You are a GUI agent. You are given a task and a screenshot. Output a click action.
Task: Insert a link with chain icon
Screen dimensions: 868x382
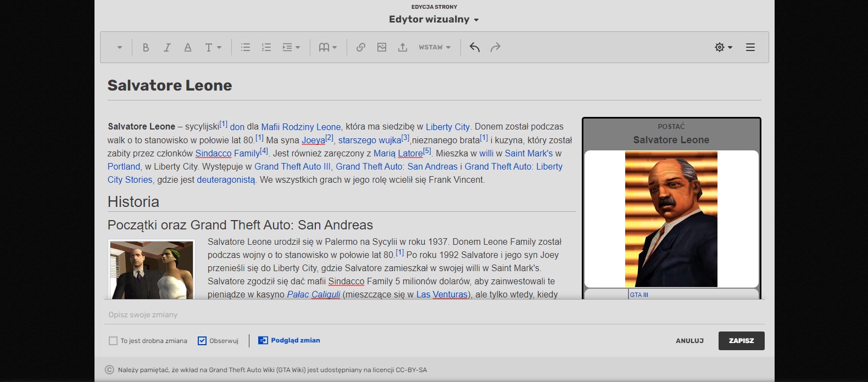(x=361, y=47)
